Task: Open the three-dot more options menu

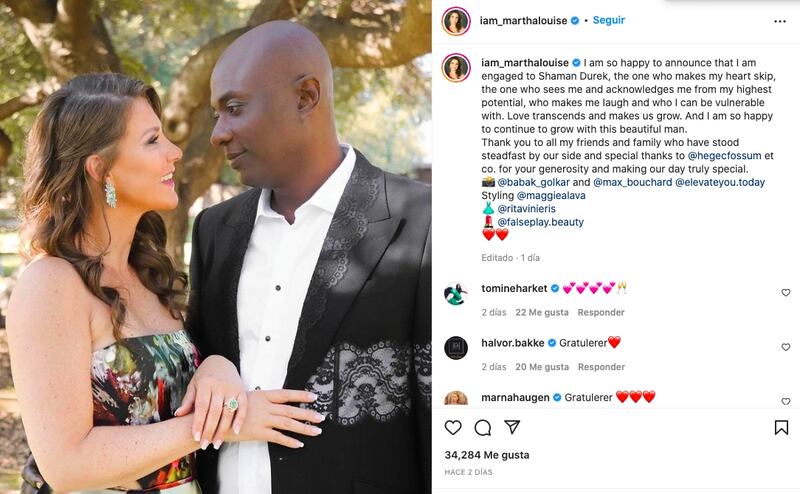Action: pos(780,21)
